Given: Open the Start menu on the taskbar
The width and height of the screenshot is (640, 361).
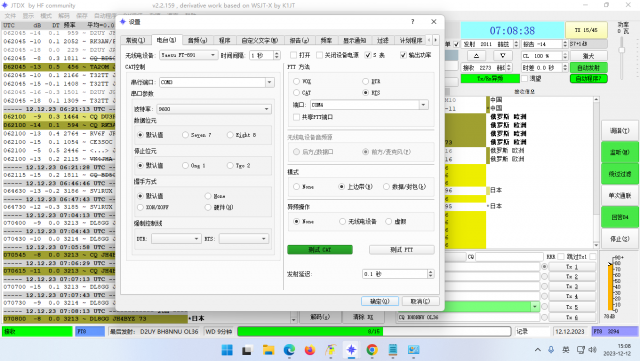Looking at the screenshot, I should coord(227,350).
